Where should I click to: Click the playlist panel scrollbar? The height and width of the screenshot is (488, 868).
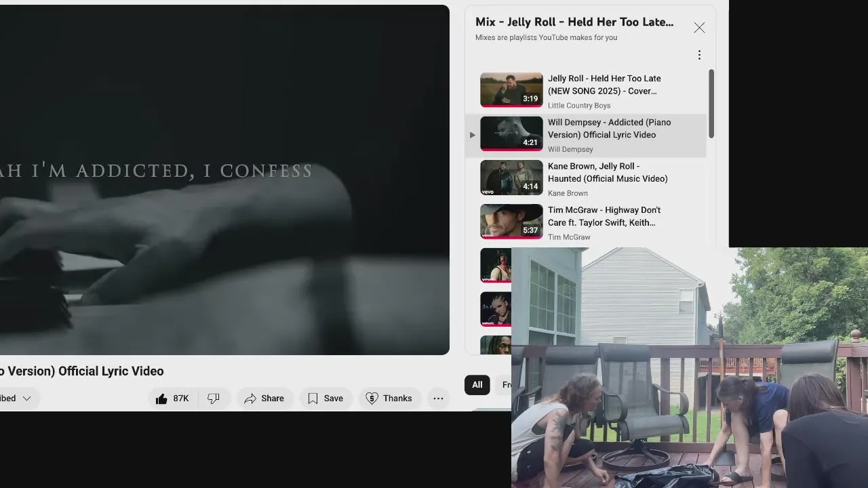tap(711, 103)
